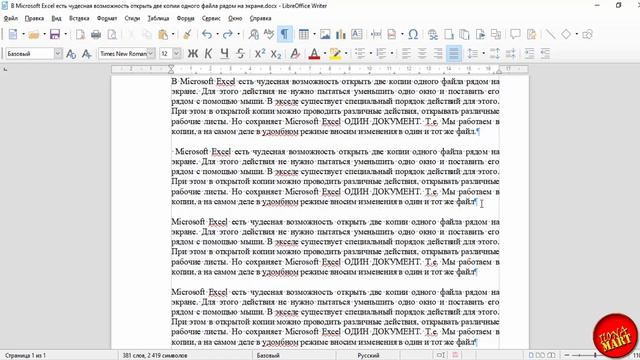Insert a hyperlink

[x=433, y=34]
